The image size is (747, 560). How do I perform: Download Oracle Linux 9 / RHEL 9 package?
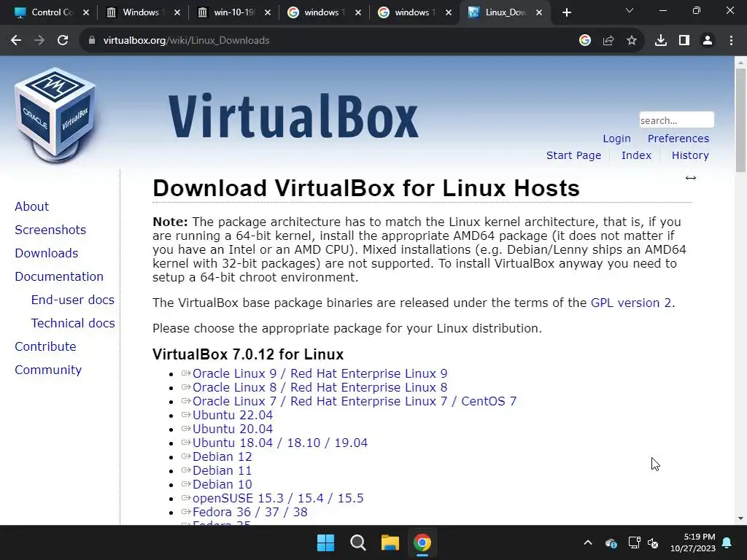[x=320, y=374]
